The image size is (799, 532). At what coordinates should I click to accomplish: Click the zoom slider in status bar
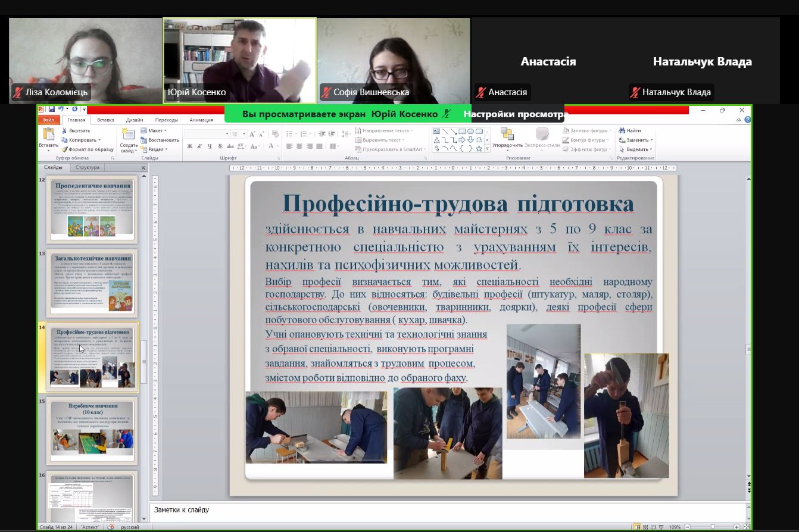(713, 527)
